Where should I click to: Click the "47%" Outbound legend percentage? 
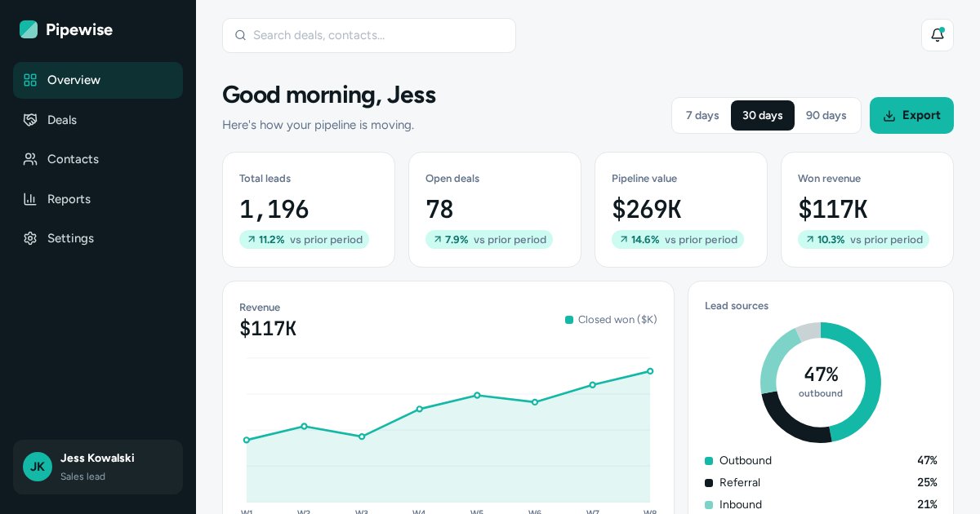(x=927, y=461)
